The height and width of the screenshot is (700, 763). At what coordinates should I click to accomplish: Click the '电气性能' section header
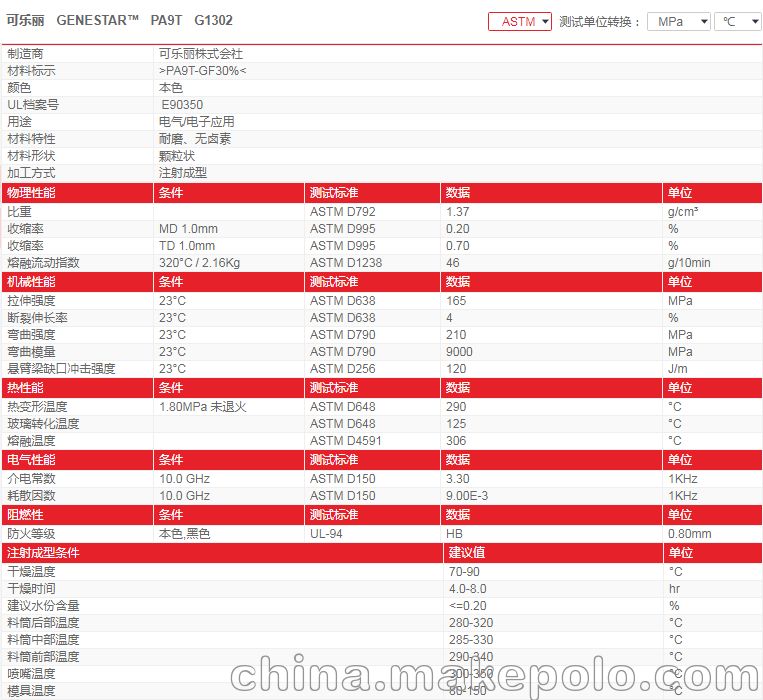point(31,460)
